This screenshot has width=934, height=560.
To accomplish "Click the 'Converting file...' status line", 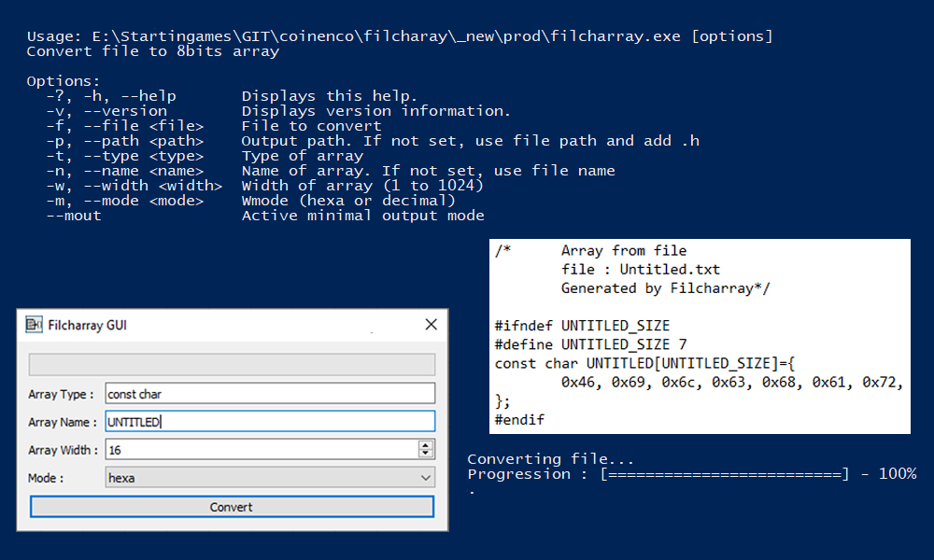I will (x=550, y=459).
